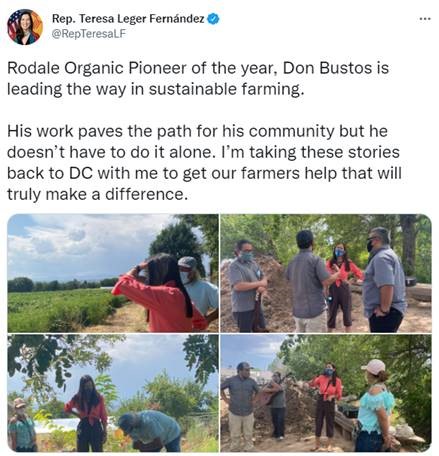This screenshot has width=439, height=456.
Task: Open the three-dot more options menu
Action: point(425,19)
